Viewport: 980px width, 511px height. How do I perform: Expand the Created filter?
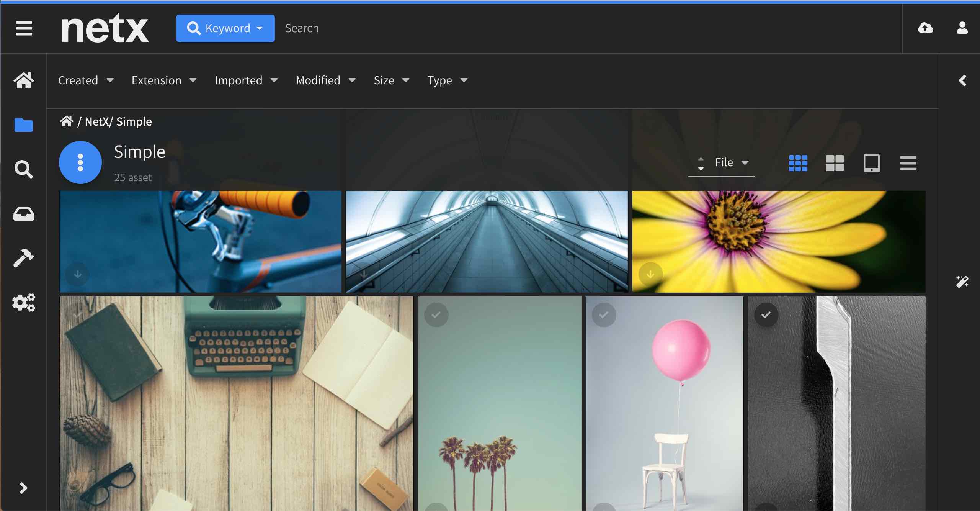click(x=86, y=80)
